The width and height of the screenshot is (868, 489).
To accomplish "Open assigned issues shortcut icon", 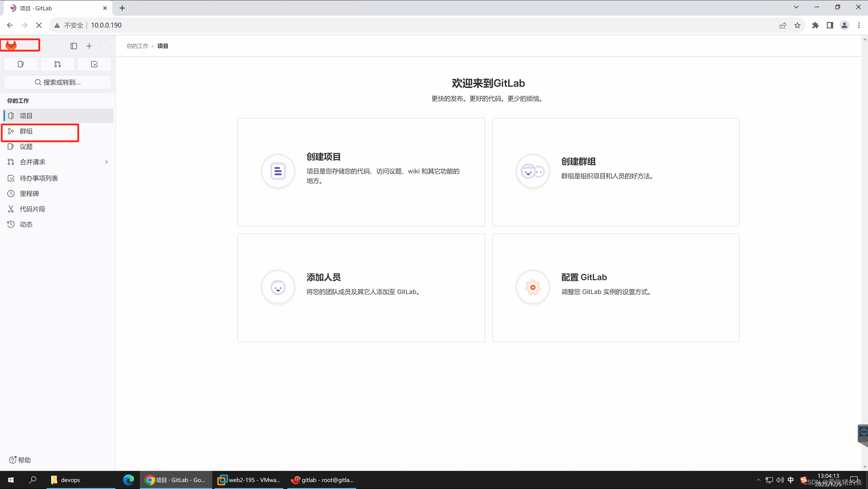I will point(21,64).
